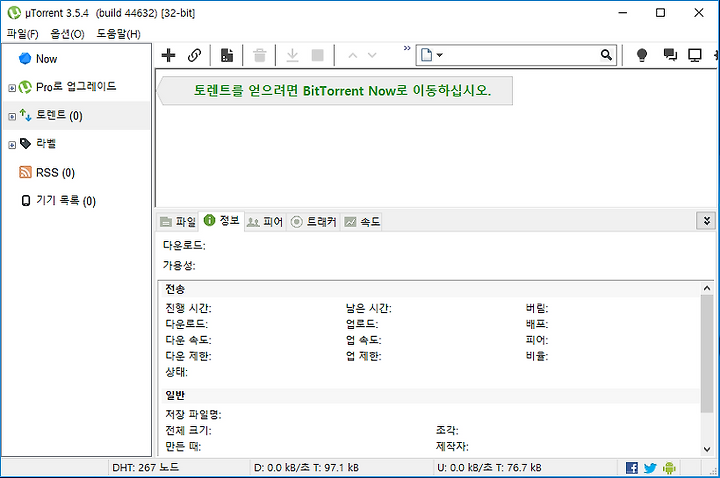This screenshot has width=720, height=478.
Task: Click the Facebook icon in status bar
Action: click(632, 467)
